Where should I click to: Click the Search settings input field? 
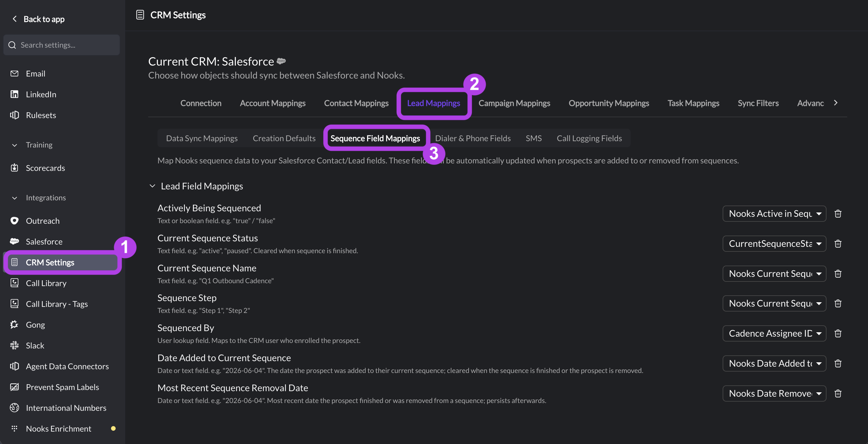click(x=62, y=45)
